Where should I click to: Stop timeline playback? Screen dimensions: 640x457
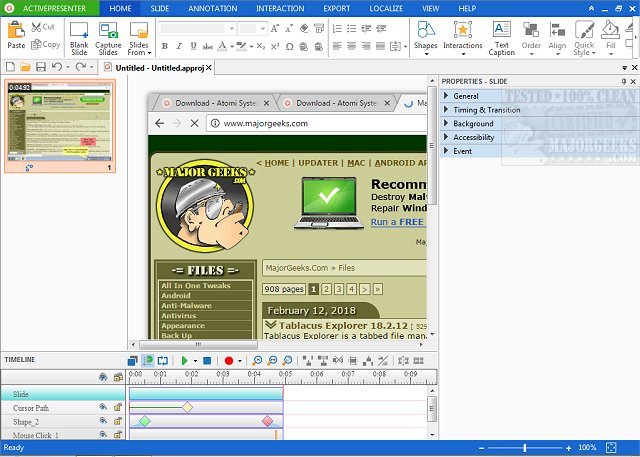click(207, 360)
